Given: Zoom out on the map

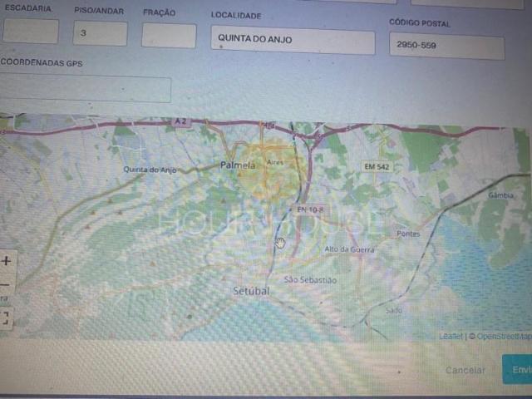Looking at the screenshot, I should pyautogui.click(x=5, y=283).
